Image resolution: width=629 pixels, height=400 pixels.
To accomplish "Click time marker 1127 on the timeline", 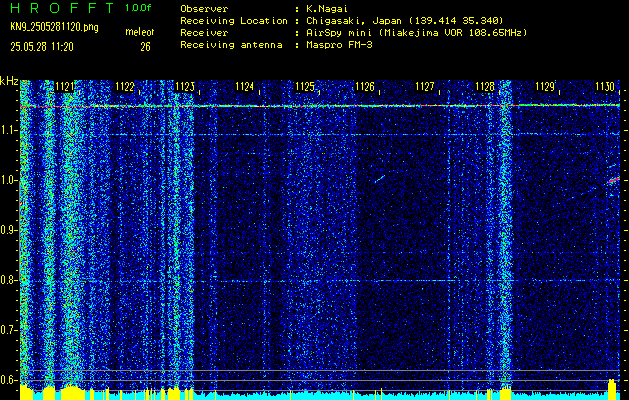I will click(425, 87).
